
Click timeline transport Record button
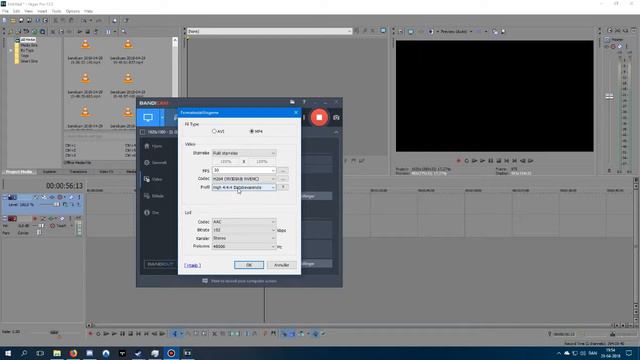coord(90,334)
